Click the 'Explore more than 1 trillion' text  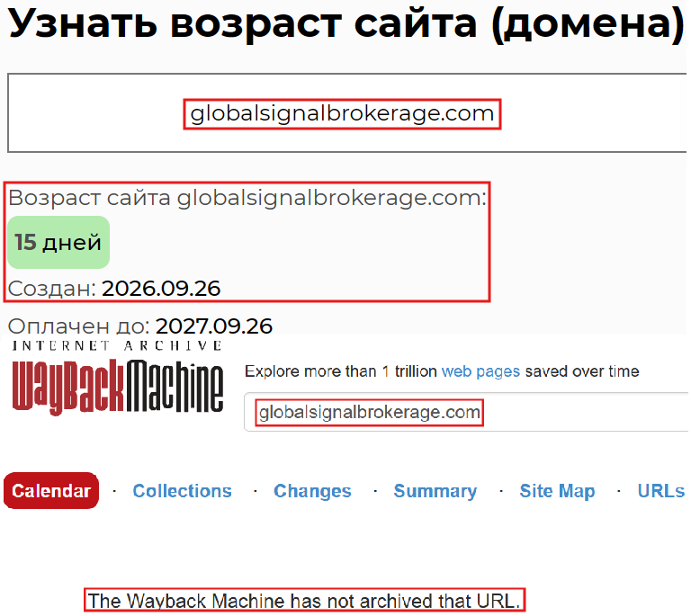click(x=341, y=371)
